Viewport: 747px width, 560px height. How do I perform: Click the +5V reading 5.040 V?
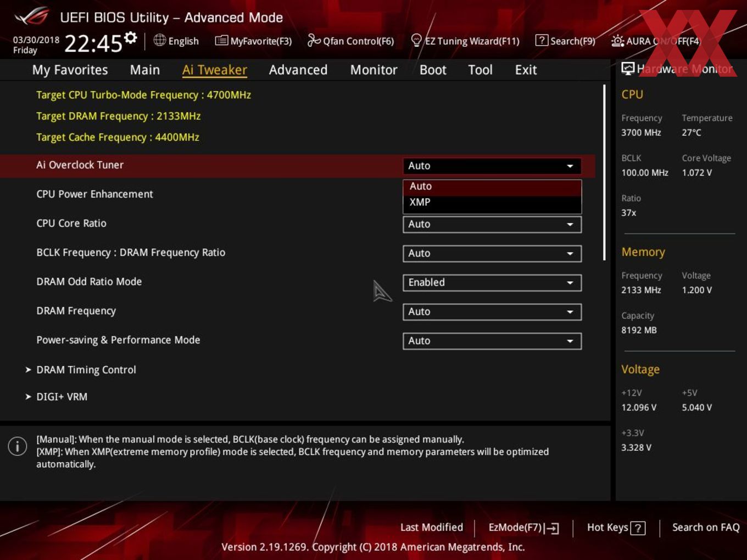[697, 407]
